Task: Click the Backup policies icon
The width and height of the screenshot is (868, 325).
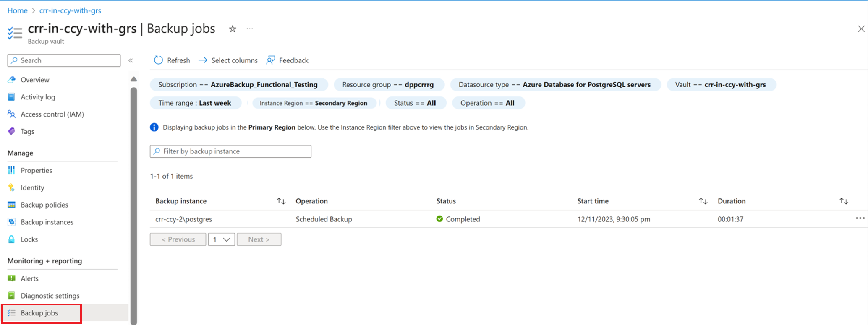Action: (12, 205)
